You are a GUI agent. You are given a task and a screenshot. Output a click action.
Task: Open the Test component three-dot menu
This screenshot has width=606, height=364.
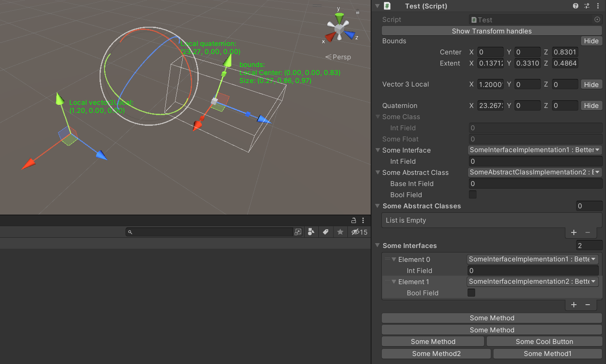598,6
